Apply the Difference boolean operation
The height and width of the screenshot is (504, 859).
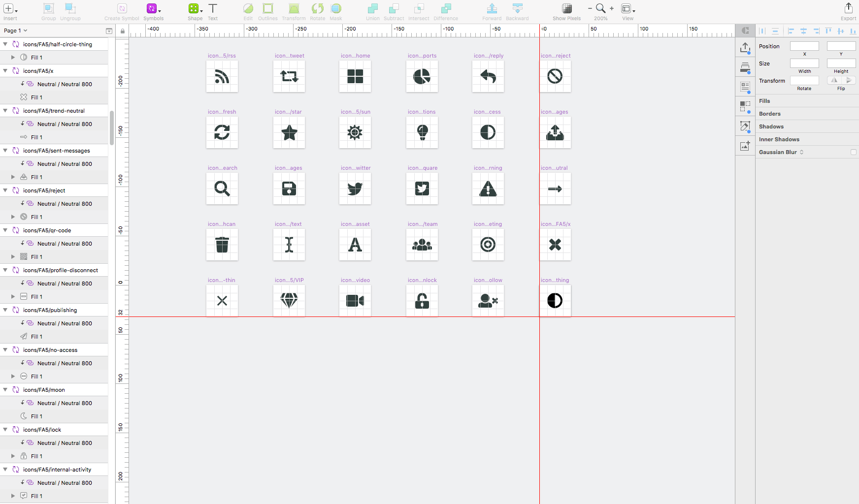[x=446, y=9]
